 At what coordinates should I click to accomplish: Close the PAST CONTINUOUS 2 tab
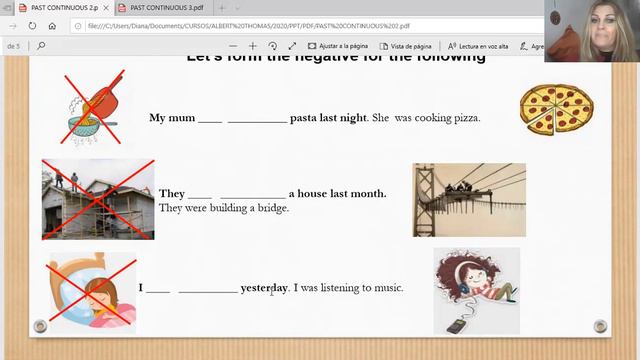(106, 8)
